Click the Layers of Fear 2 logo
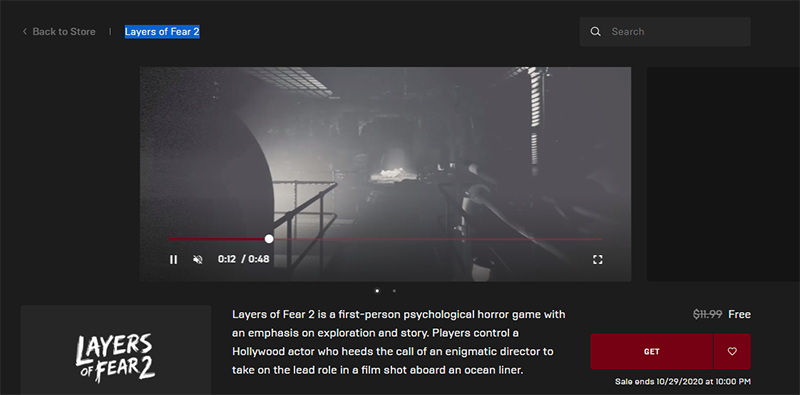 116,356
